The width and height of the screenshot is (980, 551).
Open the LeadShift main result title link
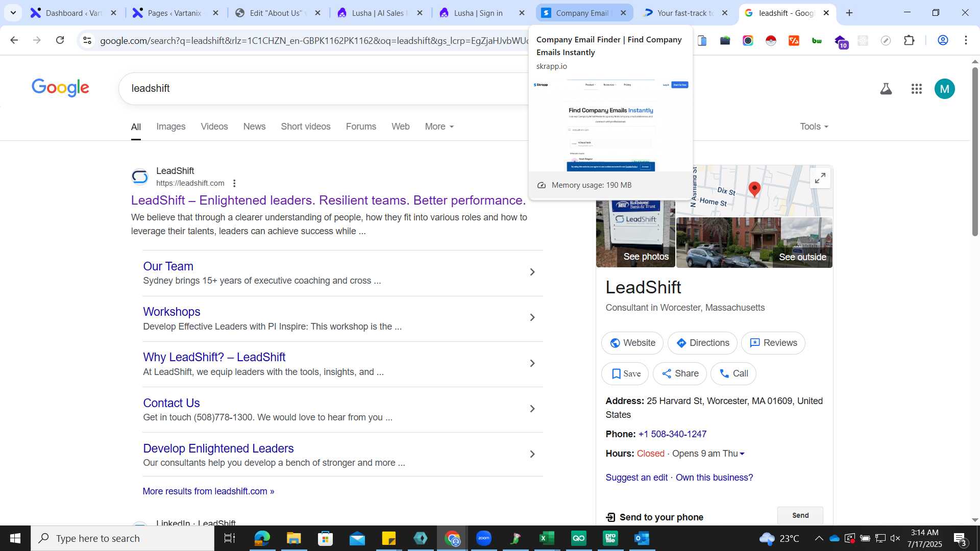(x=328, y=200)
